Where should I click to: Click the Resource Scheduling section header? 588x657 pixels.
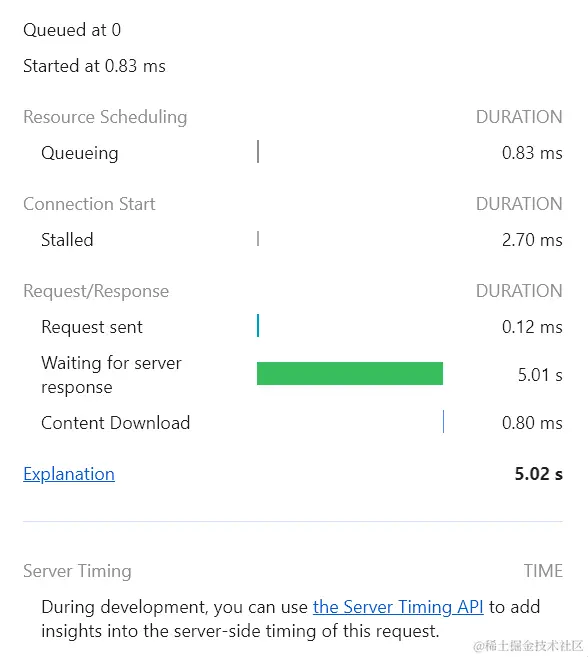105,117
